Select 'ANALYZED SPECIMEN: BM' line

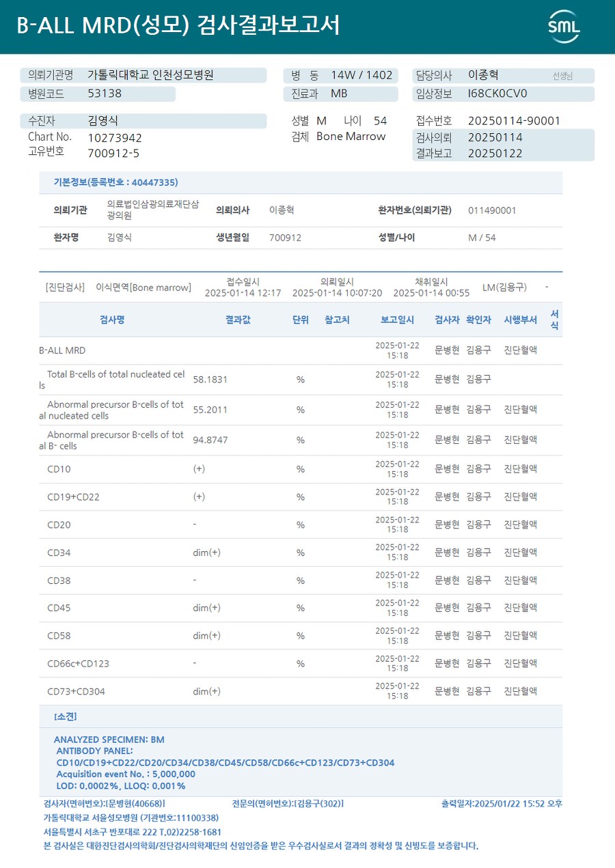coord(109,740)
